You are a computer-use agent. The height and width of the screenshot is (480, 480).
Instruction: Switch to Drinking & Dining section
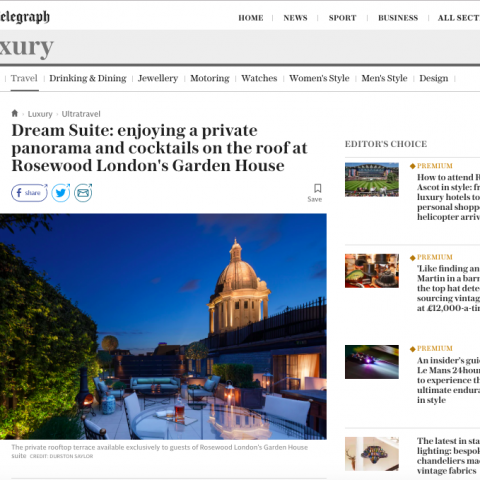(88, 78)
